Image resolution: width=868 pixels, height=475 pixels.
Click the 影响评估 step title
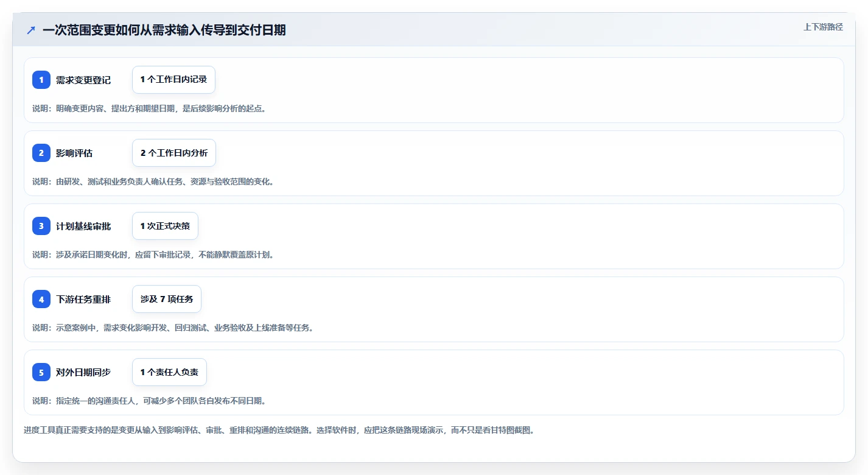click(74, 153)
